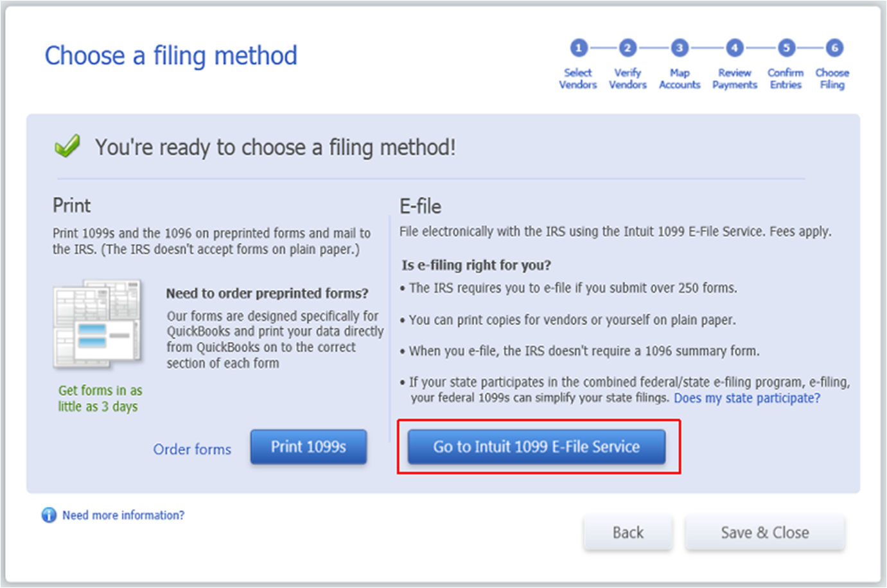Open Does my state participate link
The width and height of the screenshot is (887, 588).
point(747,398)
